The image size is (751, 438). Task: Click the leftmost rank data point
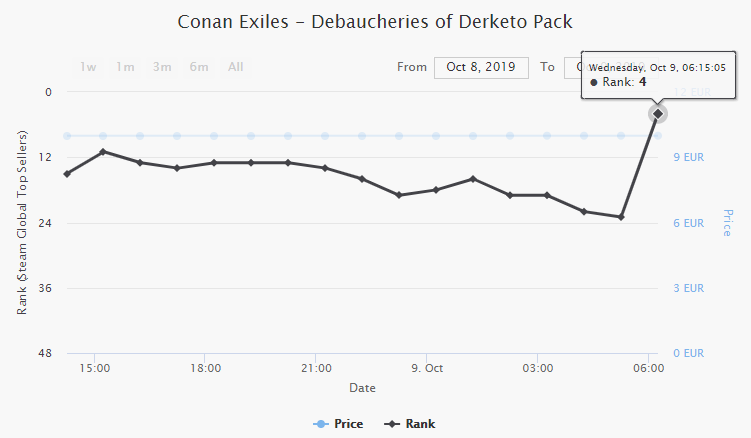click(x=67, y=174)
